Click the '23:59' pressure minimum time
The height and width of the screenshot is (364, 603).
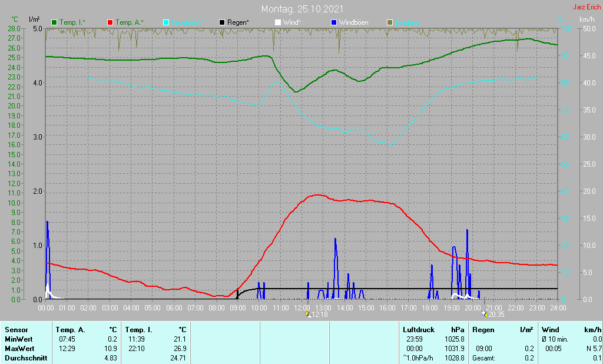(x=414, y=339)
